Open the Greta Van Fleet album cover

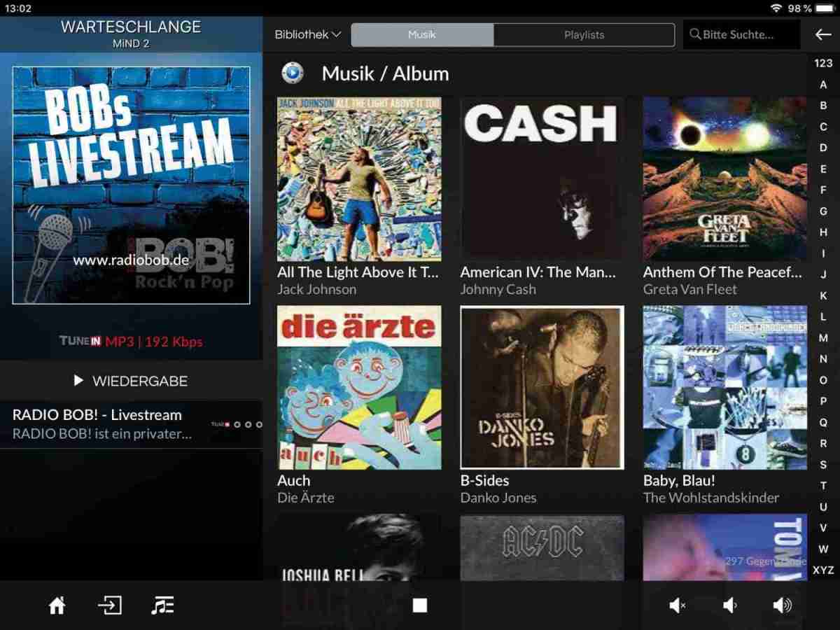pyautogui.click(x=725, y=178)
